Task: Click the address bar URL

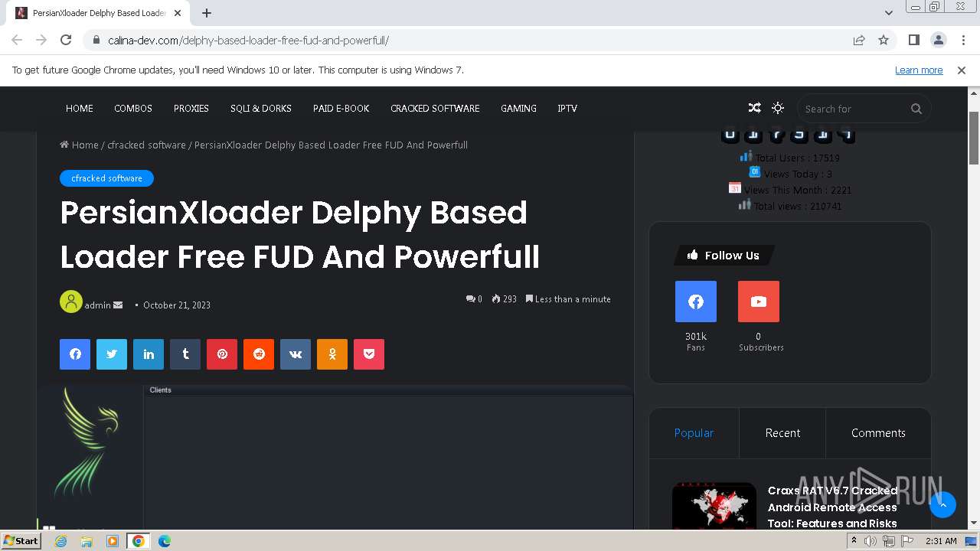Action: [248, 40]
